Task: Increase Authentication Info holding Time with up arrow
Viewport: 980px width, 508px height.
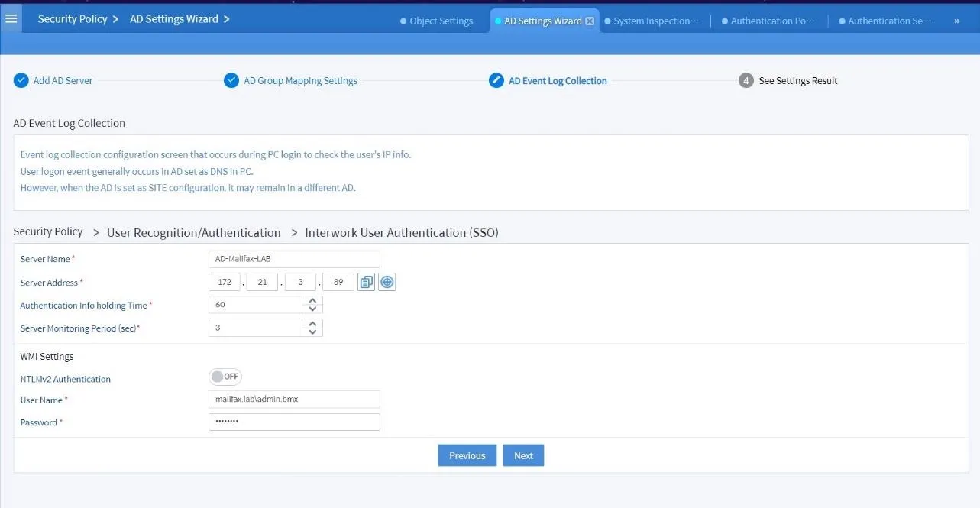Action: coord(312,300)
